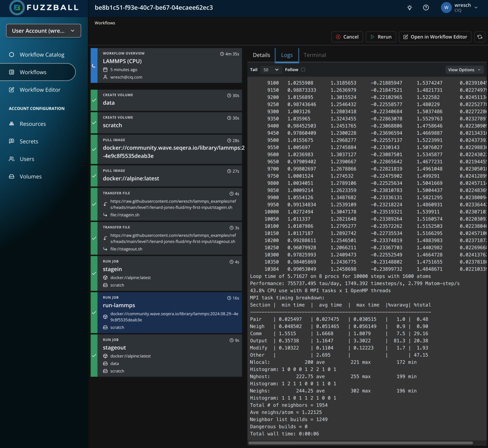
Task: Open the Workflow Catalog from the sidebar
Action: pyautogui.click(x=41, y=54)
